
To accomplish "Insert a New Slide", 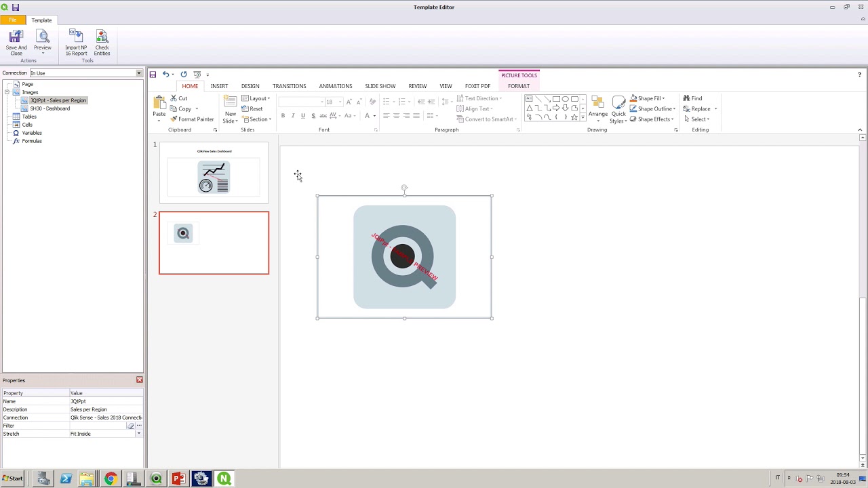I will [231, 109].
